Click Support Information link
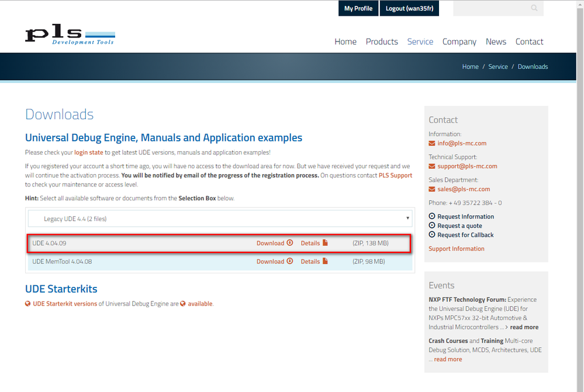This screenshot has height=392, width=584. tap(456, 249)
